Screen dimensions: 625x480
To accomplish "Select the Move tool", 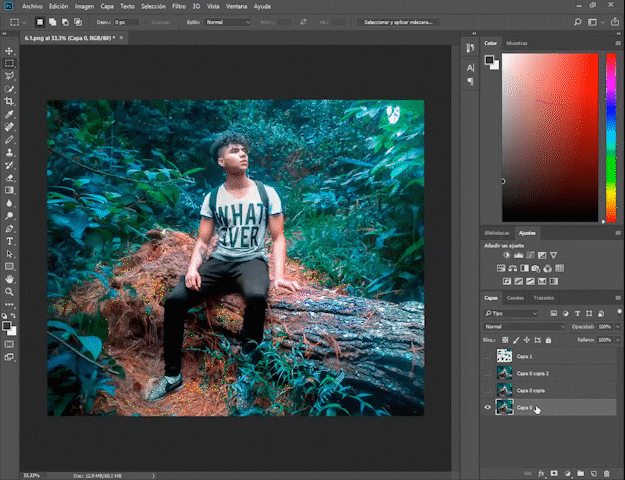I will (10, 50).
